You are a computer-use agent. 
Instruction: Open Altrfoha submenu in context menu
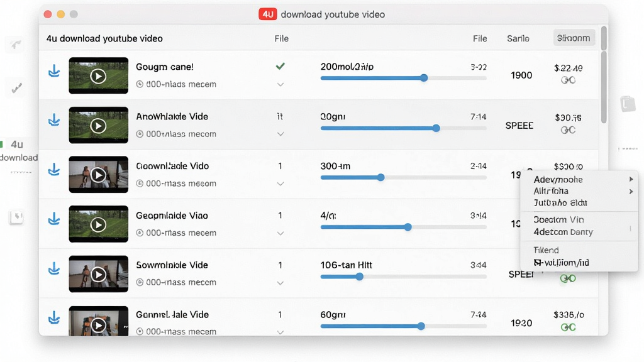(x=579, y=191)
